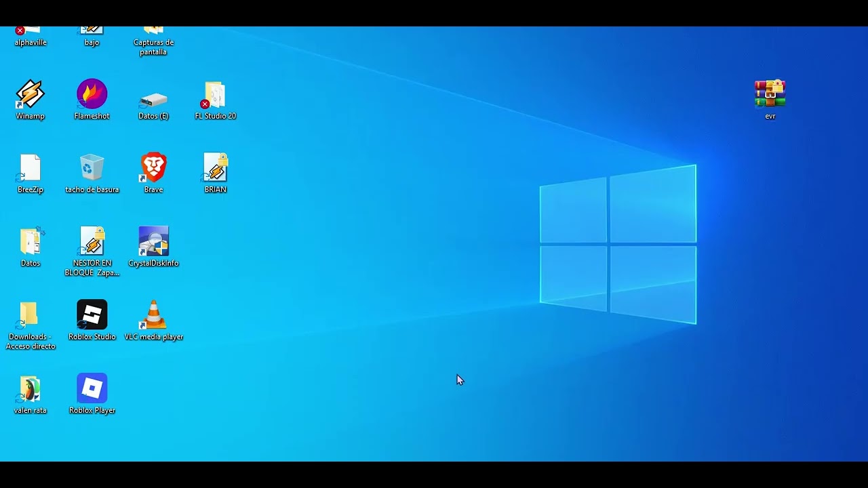Click the Capturas de pantalla folder
This screenshot has height=488, width=868.
coord(153,41)
